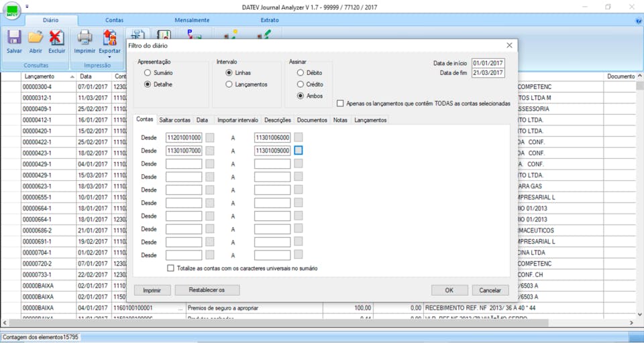The height and width of the screenshot is (343, 644).
Task: Click 'Contagem dos elementos15795' in status bar
Action: click(41, 337)
